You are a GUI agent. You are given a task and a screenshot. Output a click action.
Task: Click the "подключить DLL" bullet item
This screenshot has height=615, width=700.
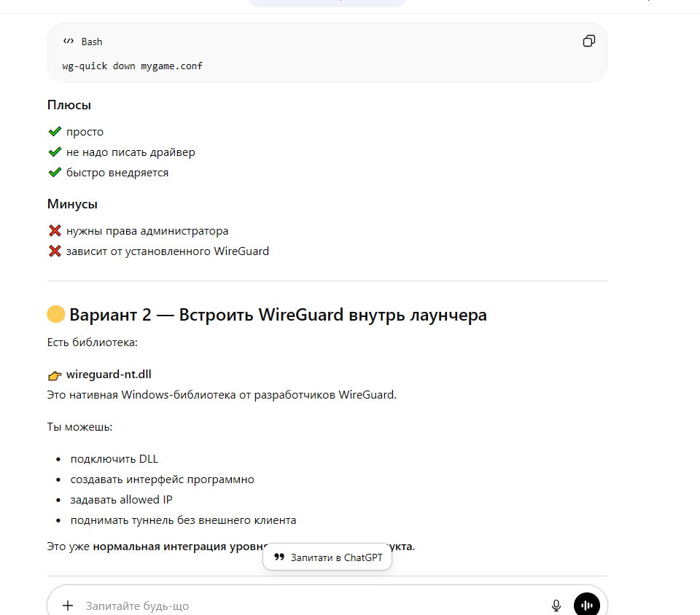point(114,459)
